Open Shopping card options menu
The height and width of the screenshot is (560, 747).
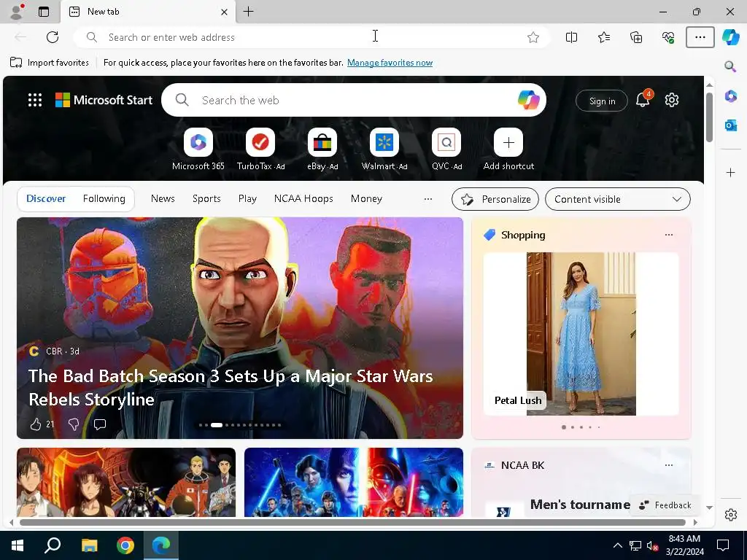(x=669, y=235)
